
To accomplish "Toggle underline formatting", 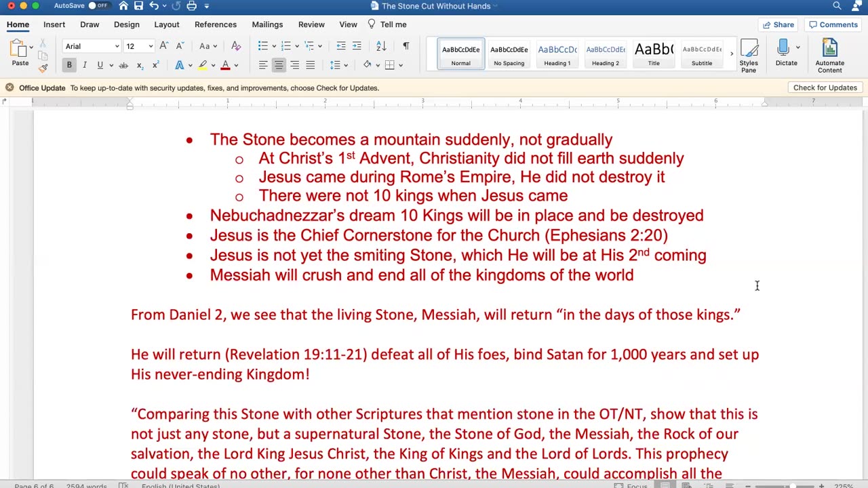I will [100, 65].
